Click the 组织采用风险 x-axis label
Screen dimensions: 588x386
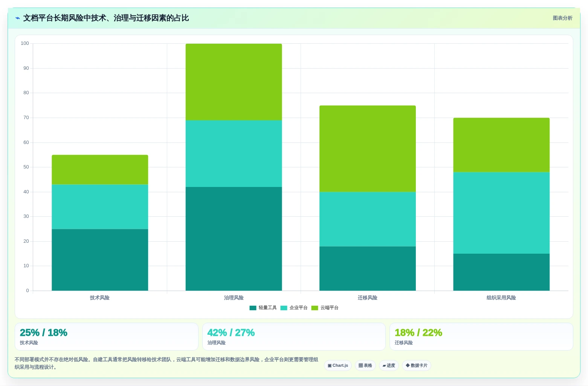(x=501, y=298)
